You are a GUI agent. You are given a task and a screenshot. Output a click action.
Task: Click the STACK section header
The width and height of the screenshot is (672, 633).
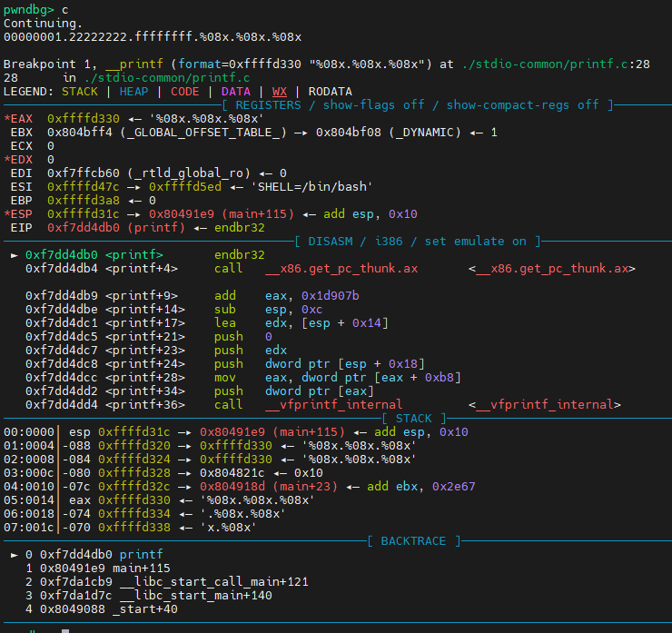click(415, 418)
